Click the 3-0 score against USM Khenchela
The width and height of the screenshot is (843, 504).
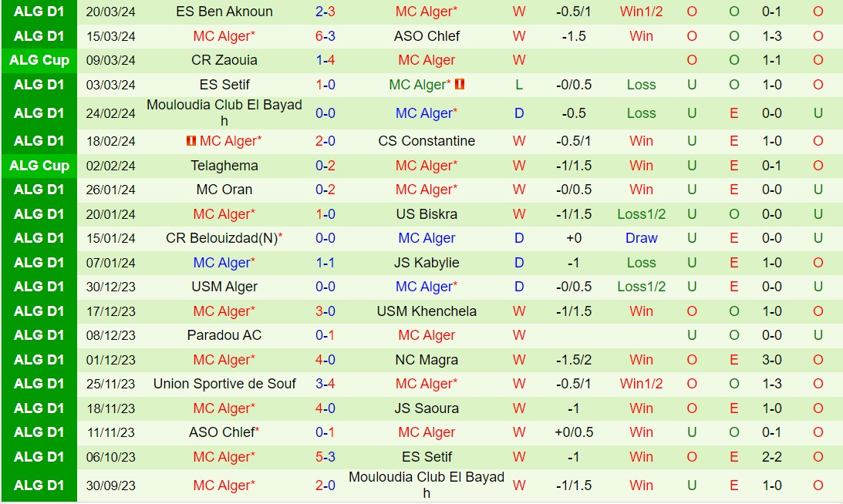tap(325, 311)
